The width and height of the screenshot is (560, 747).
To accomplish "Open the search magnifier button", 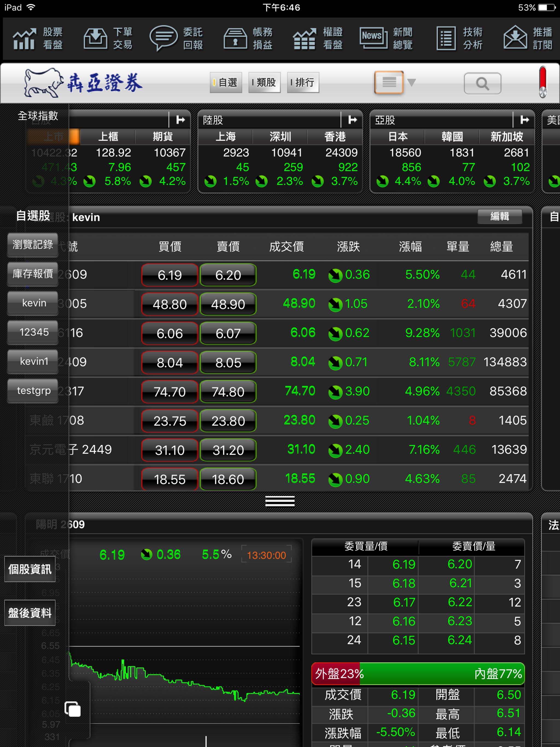I will tap(482, 83).
